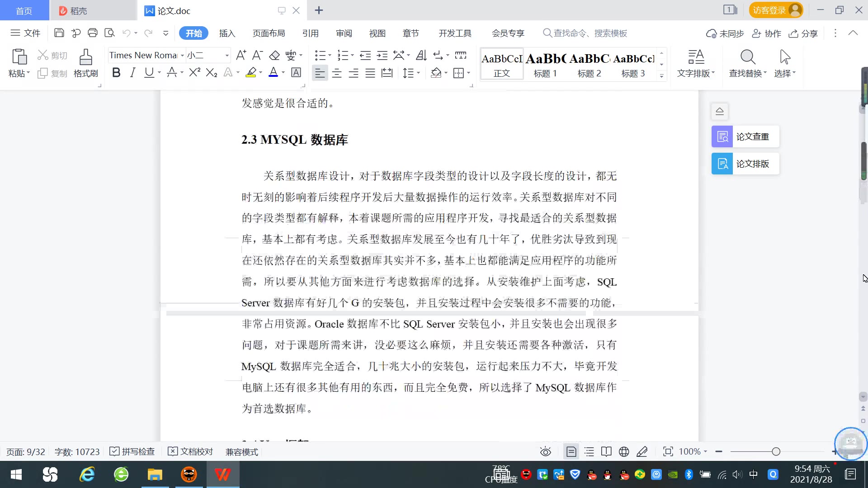Decrease paragraph indent
Image resolution: width=868 pixels, height=488 pixels.
[365, 55]
